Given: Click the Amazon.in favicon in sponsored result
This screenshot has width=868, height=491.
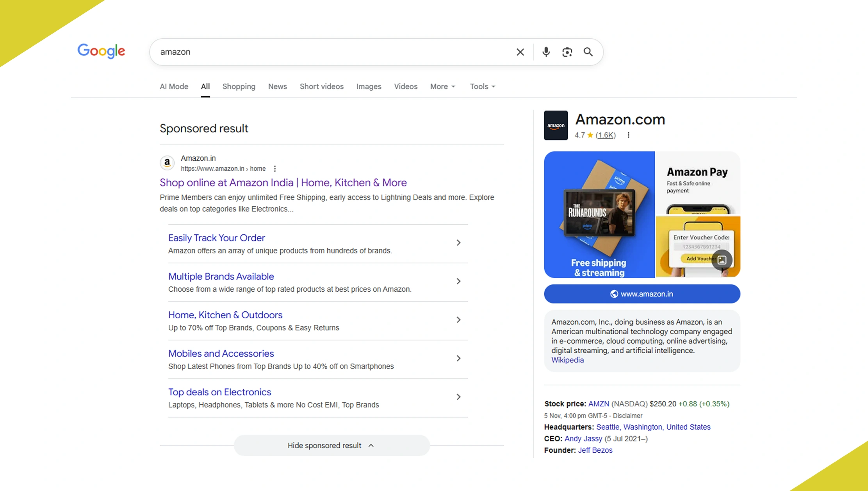Looking at the screenshot, I should point(167,162).
